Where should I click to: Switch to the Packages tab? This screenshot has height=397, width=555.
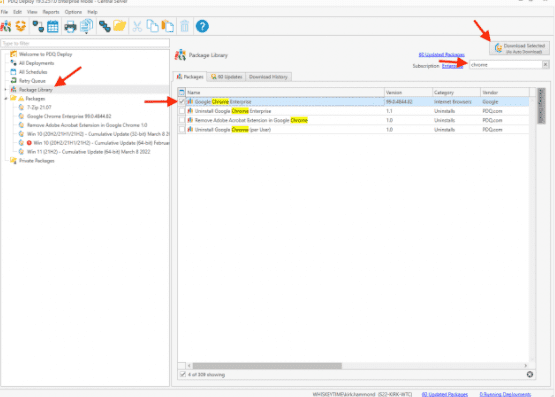coord(190,77)
